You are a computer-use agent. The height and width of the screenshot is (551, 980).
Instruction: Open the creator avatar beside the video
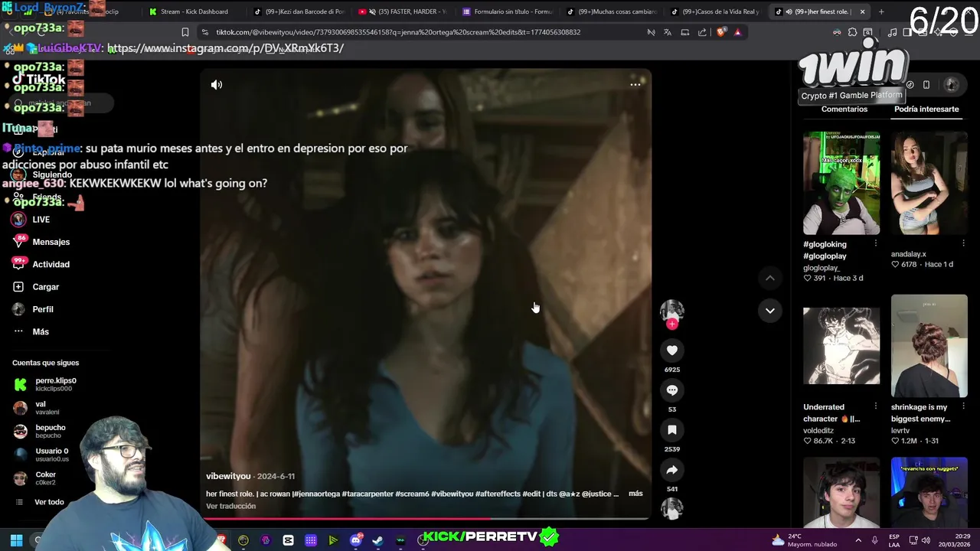[x=671, y=310]
